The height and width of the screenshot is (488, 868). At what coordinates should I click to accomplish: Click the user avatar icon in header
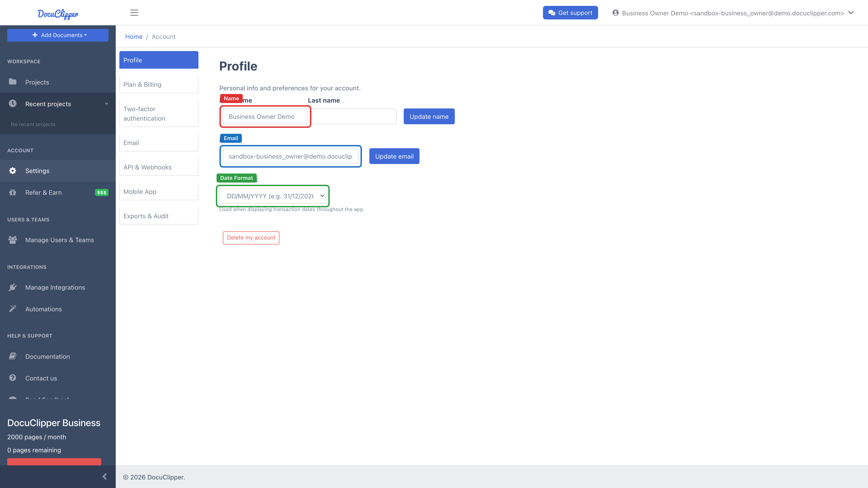pos(616,13)
